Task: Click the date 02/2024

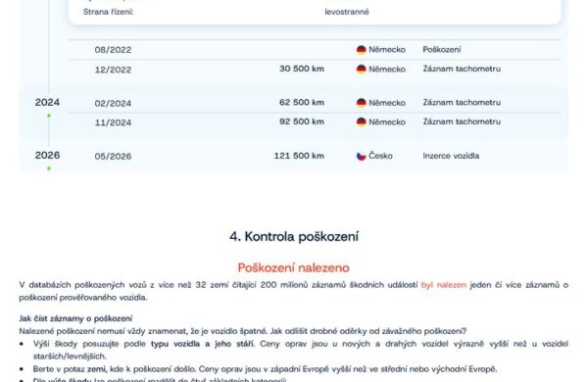Action: (x=113, y=104)
